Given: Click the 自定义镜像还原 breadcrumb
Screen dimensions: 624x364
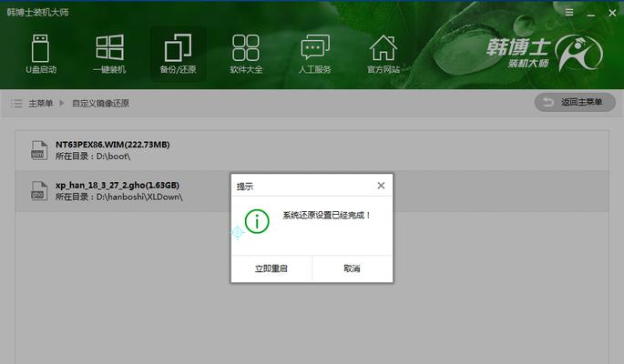Looking at the screenshot, I should coord(101,104).
